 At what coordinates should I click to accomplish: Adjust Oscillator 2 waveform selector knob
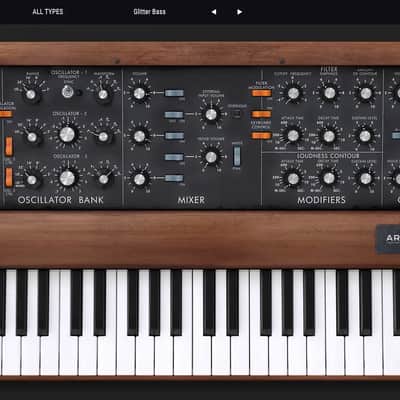tap(103, 137)
